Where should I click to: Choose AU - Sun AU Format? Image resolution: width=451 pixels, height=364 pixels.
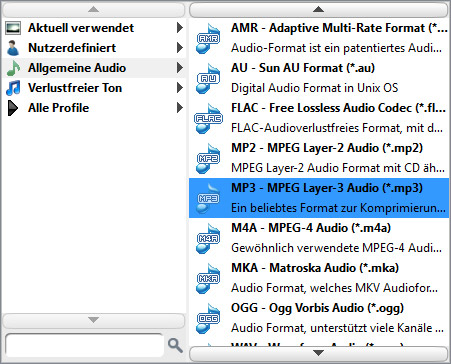[x=319, y=78]
